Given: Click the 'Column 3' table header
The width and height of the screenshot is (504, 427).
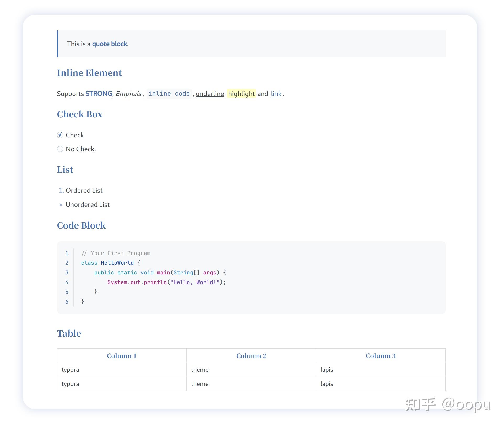Looking at the screenshot, I should 381,356.
